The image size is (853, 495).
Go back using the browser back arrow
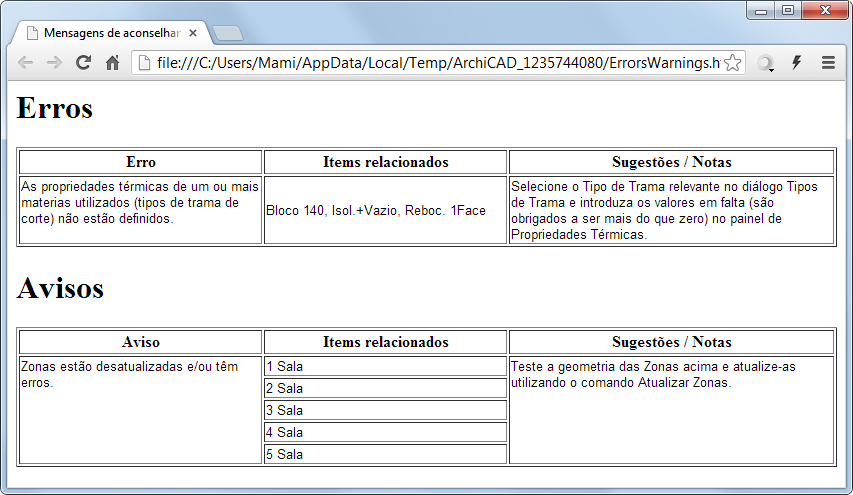click(x=26, y=63)
